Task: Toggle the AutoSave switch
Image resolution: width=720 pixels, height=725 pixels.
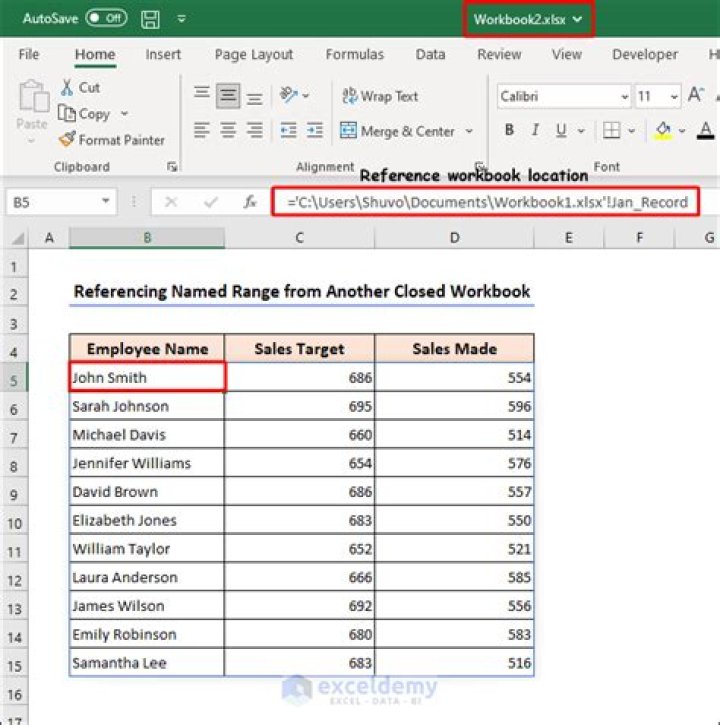Action: coord(106,18)
